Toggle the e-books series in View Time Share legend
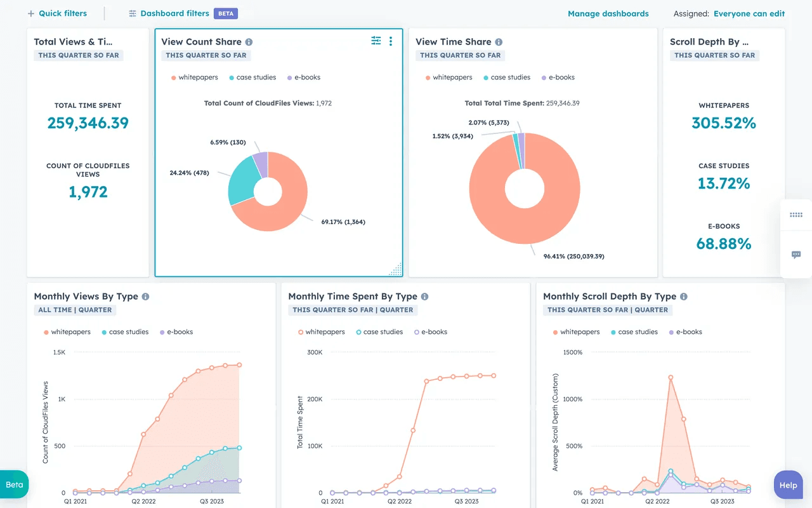 (558, 77)
